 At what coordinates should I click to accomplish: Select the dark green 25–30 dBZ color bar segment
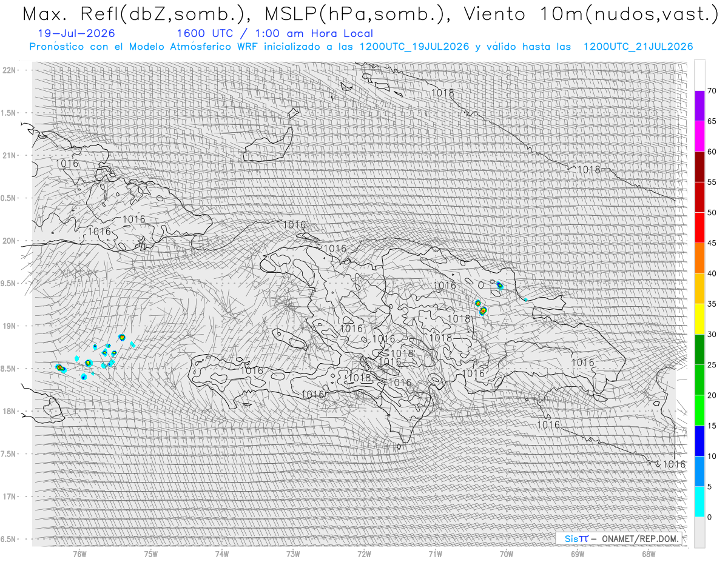(x=699, y=349)
